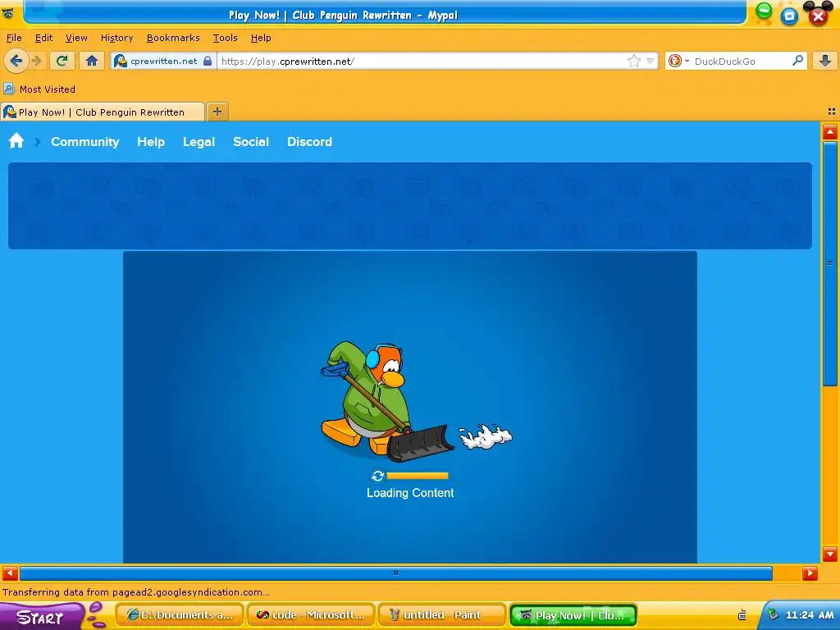Click the vertical scrollbar thumb

(830, 263)
